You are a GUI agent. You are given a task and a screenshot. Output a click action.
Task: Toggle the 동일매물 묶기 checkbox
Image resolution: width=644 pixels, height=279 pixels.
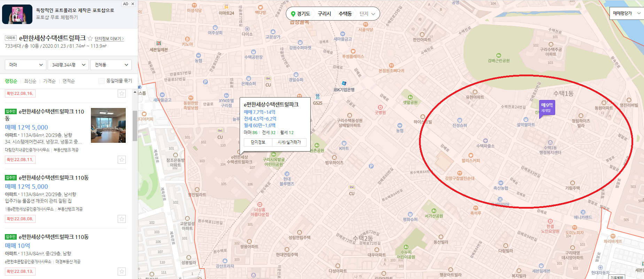pyautogui.click(x=101, y=81)
